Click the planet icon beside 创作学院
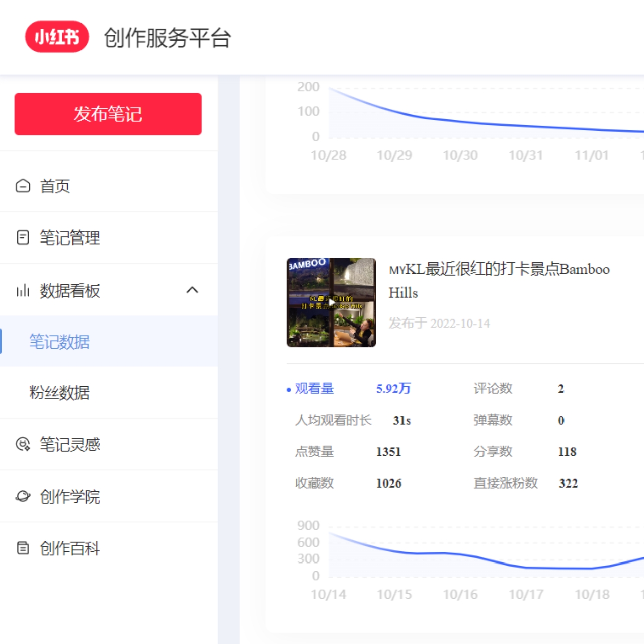The image size is (644, 644). (x=23, y=497)
